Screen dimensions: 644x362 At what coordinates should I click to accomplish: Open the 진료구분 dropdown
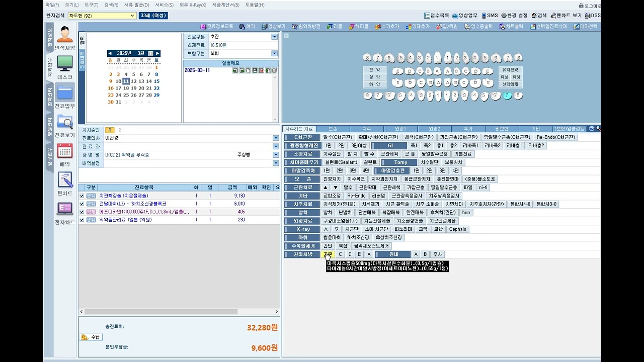tap(274, 37)
